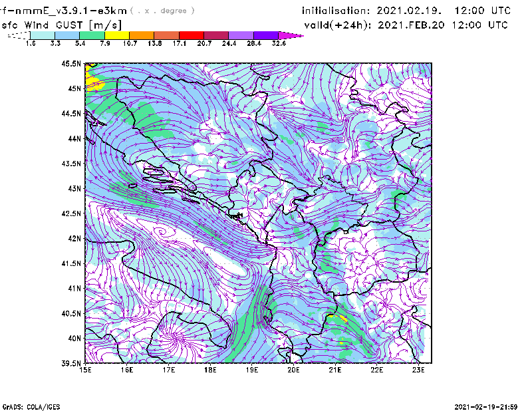Click the 41.5N latitude label

point(72,263)
